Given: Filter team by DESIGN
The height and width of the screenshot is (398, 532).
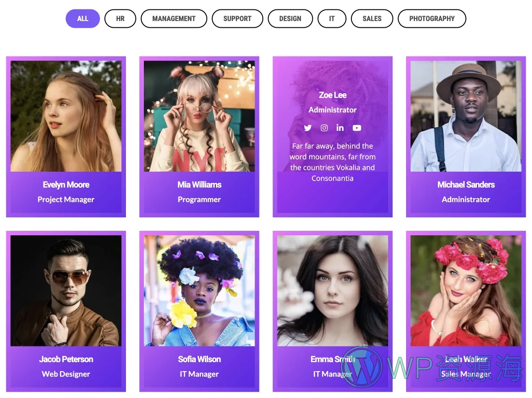Looking at the screenshot, I should pyautogui.click(x=290, y=19).
